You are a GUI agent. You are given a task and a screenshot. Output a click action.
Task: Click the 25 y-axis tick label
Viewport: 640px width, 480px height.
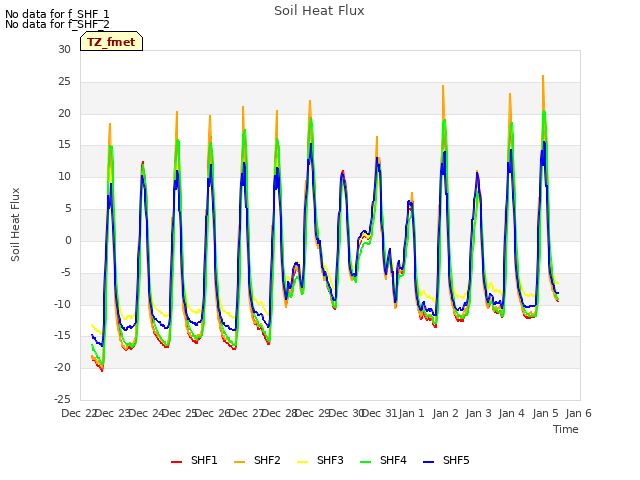[64, 81]
